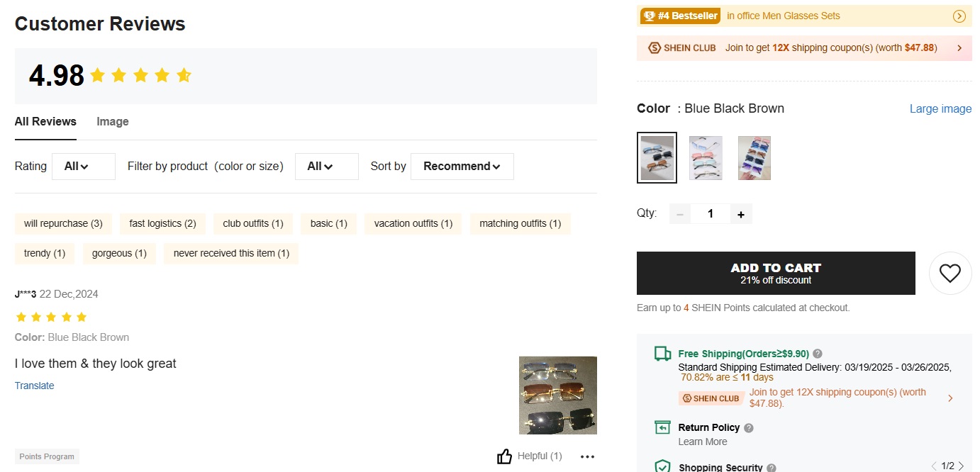Screen dimensions: 980x472
Task: Open SHEIN CLUB banner arrow at top
Action: (959, 48)
